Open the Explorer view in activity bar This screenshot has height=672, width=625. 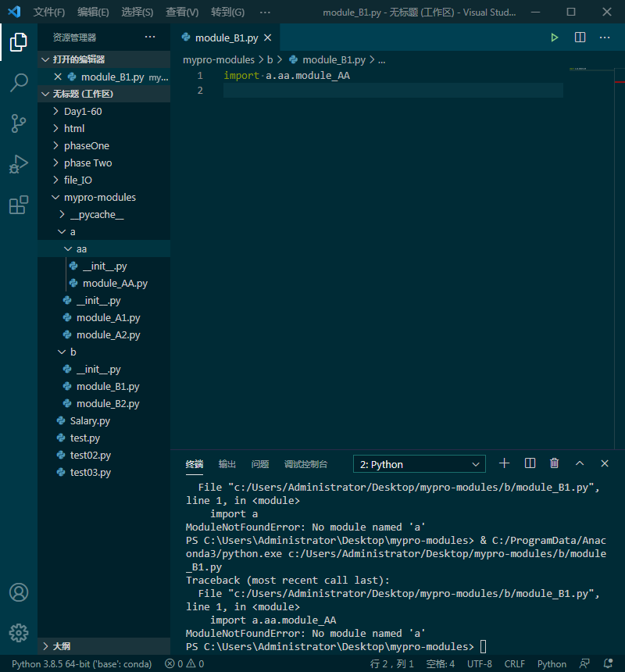(19, 42)
